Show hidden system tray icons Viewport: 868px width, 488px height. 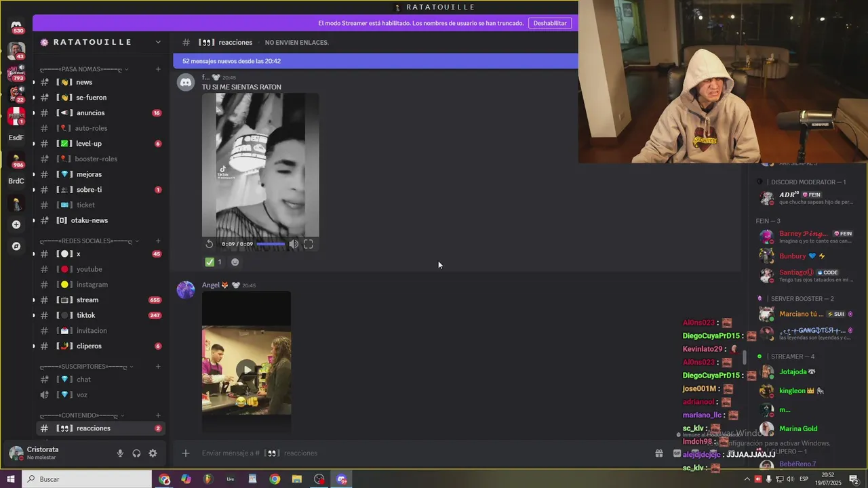(747, 479)
